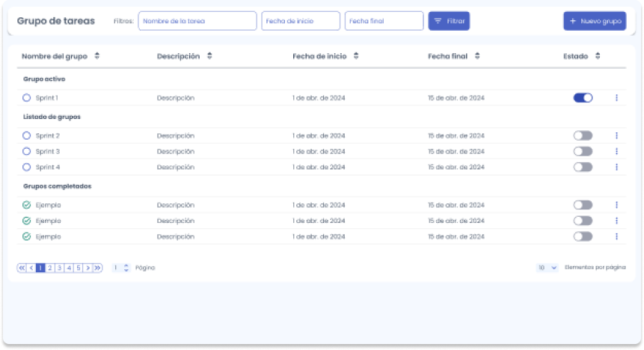The image size is (644, 350).
Task: Click the green check icon of first Ejemplo
Action: tap(27, 205)
